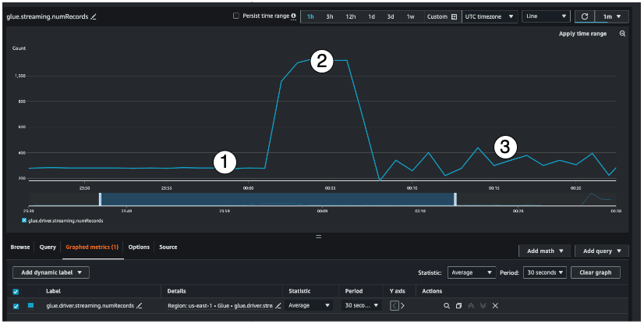The height and width of the screenshot is (324, 644).
Task: Click the edit pencil beside the metric label
Action: [140, 305]
